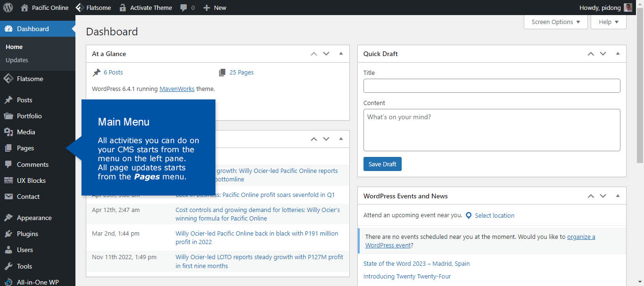Click the Plugins plug icon

[x=8, y=234]
